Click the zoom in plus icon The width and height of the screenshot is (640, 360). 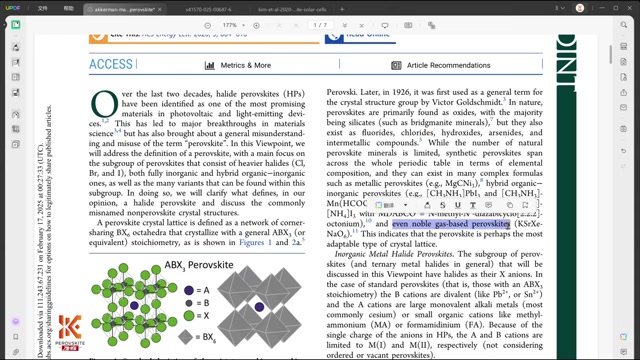[x=256, y=25]
